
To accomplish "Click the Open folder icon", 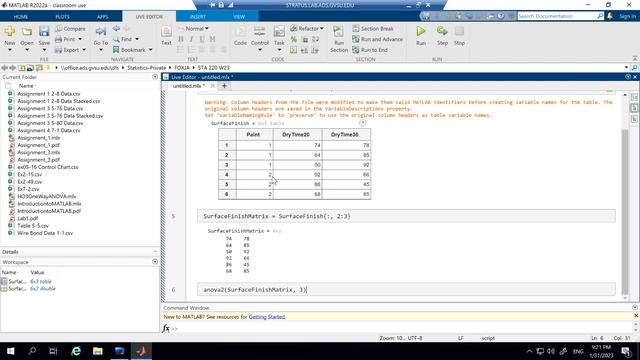I will click(x=27, y=31).
